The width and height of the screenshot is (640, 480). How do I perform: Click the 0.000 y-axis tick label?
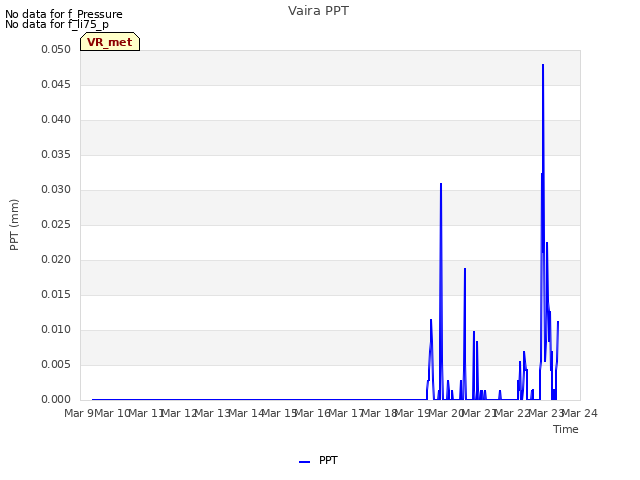(x=56, y=400)
